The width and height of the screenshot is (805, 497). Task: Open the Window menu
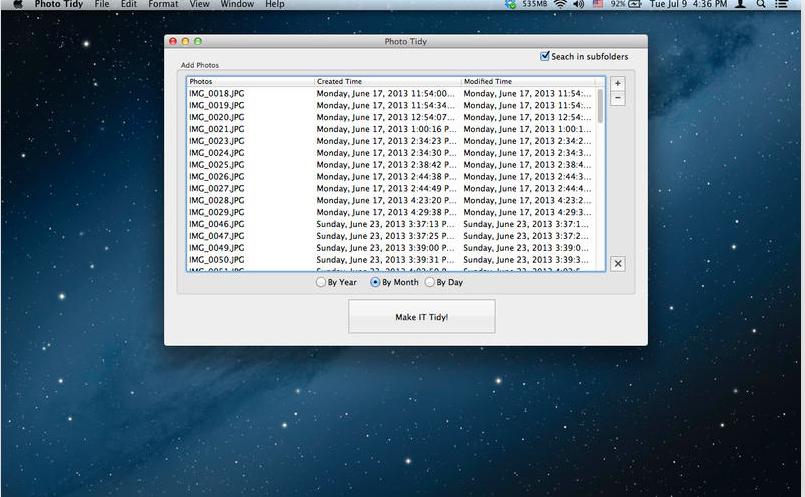click(237, 4)
